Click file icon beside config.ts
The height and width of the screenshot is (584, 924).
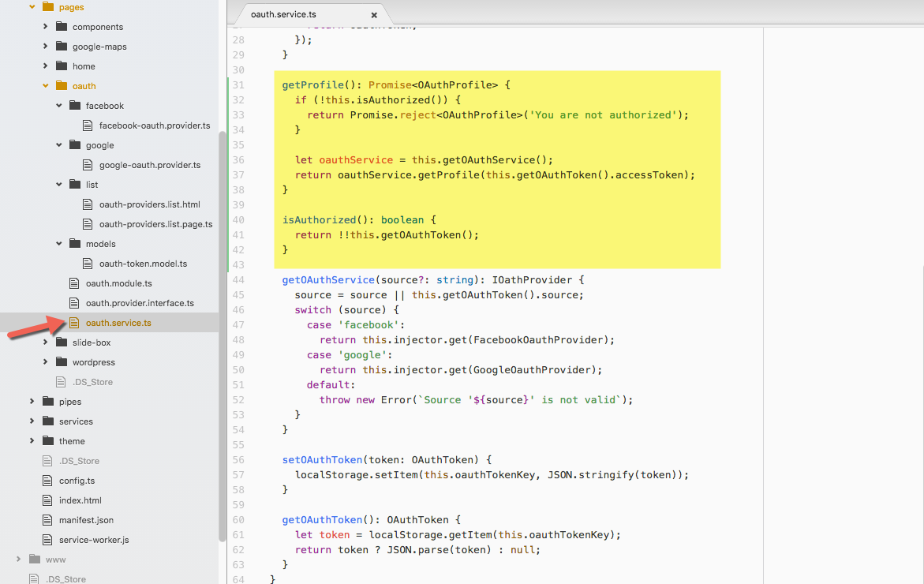coord(47,481)
